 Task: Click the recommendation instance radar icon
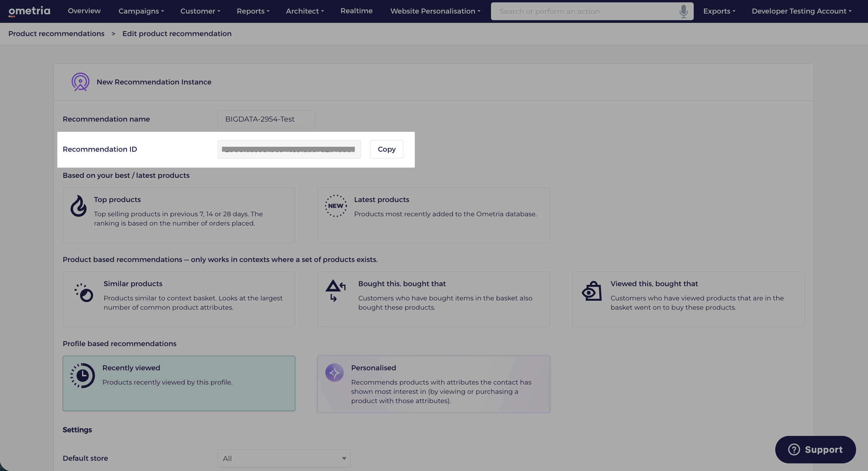click(x=80, y=82)
